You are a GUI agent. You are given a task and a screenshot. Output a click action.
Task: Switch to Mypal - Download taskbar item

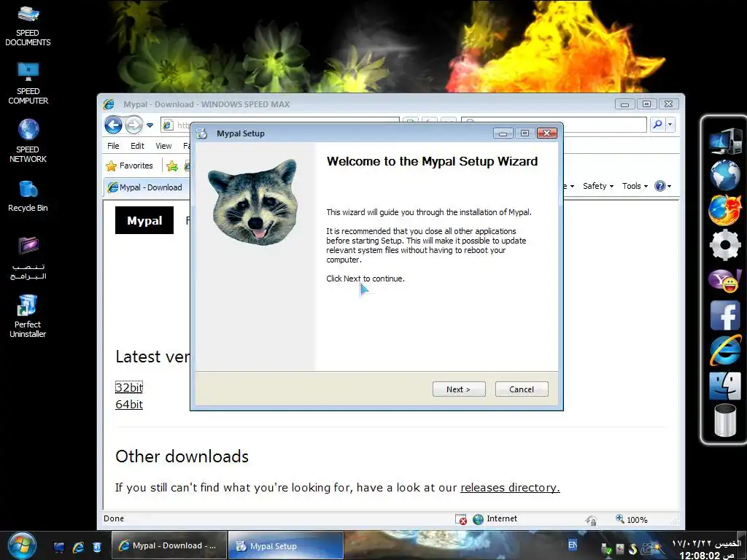click(169, 545)
